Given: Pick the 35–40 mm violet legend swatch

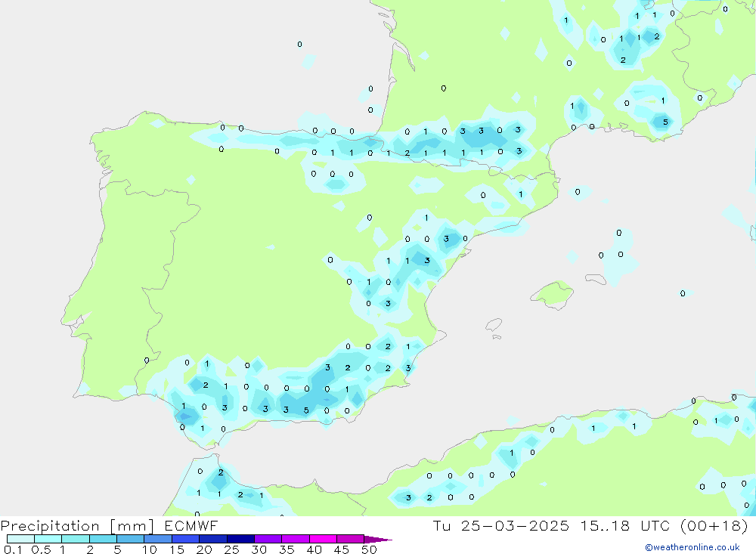Looking at the screenshot, I should pyautogui.click(x=295, y=539).
